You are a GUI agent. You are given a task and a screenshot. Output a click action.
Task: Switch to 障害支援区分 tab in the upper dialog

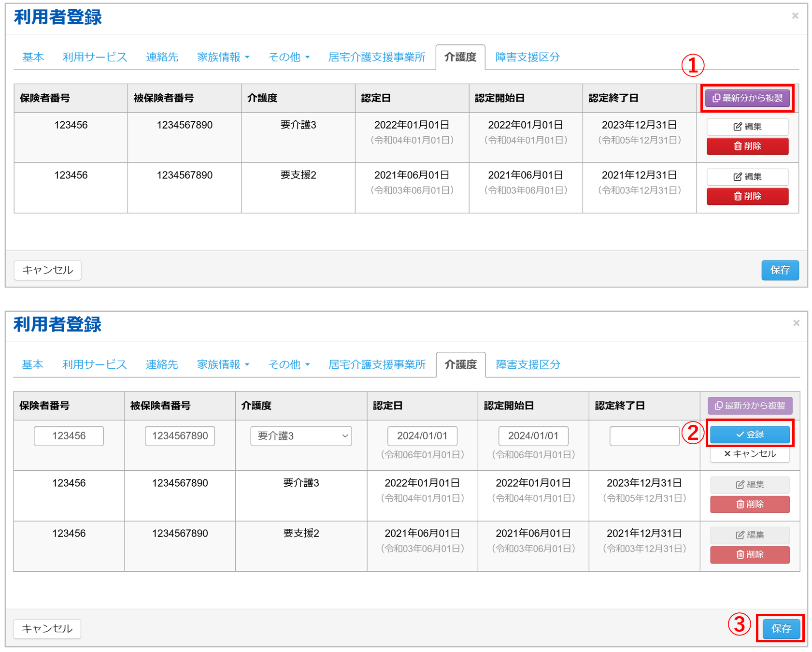point(527,58)
